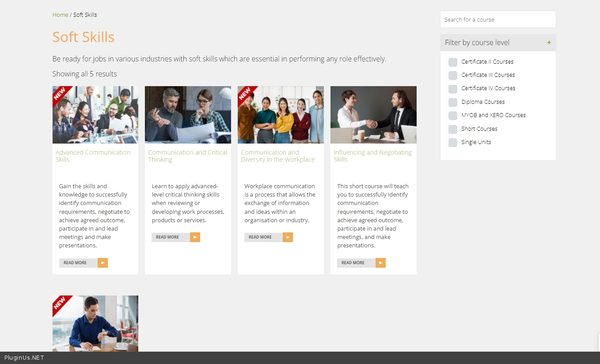
Task: Check the Short Courses checkbox
Action: click(453, 129)
